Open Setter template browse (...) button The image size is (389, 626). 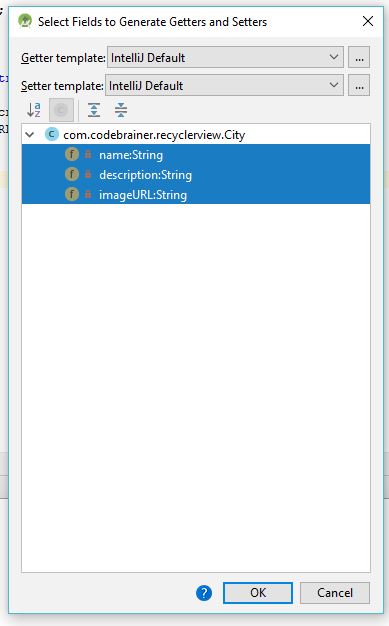[x=359, y=85]
